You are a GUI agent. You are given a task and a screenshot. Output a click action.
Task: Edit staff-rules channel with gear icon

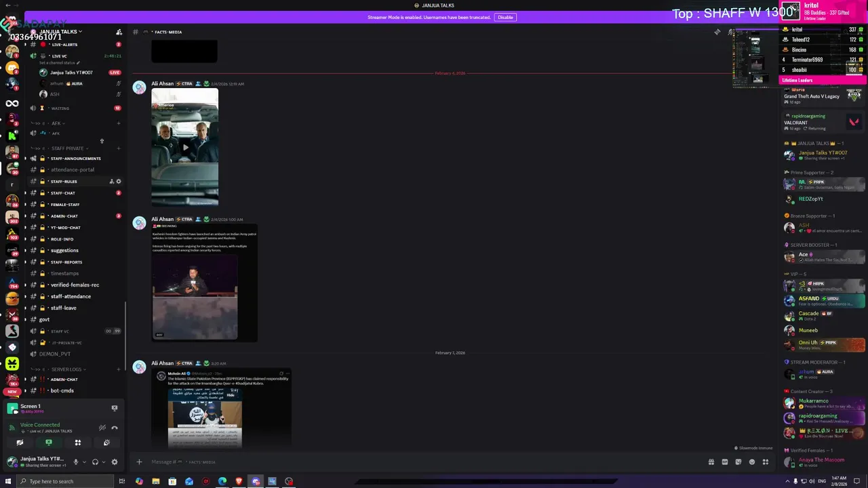pyautogui.click(x=119, y=182)
